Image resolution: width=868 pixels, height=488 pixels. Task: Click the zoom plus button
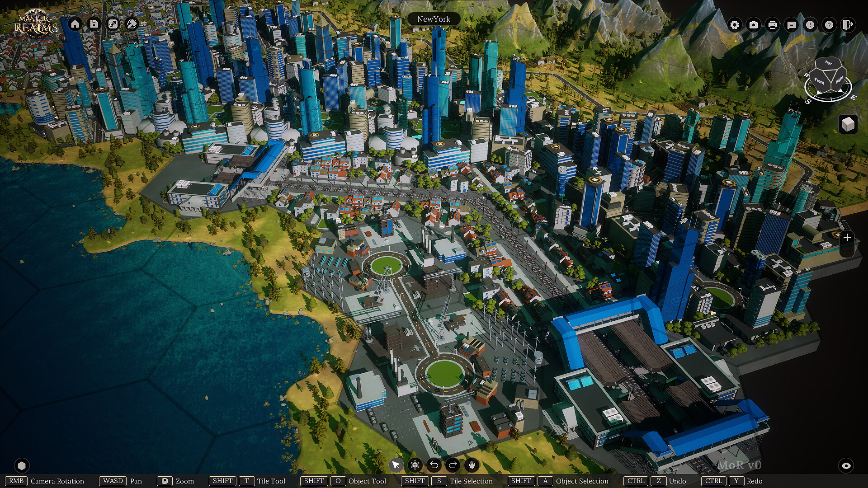[847, 237]
